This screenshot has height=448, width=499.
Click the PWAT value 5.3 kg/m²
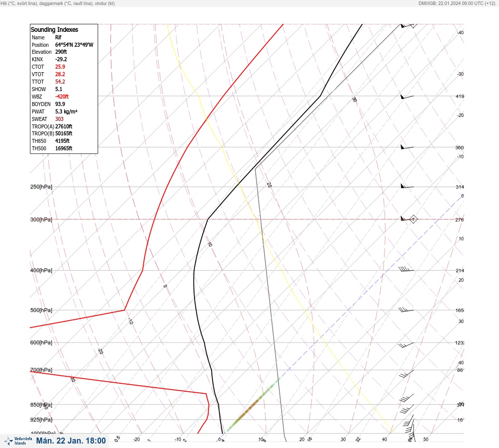tap(66, 112)
